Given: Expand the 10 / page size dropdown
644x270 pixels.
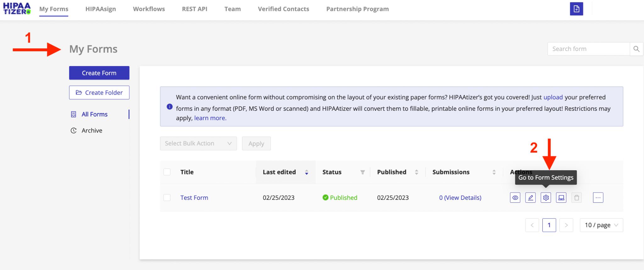Looking at the screenshot, I should click(601, 225).
